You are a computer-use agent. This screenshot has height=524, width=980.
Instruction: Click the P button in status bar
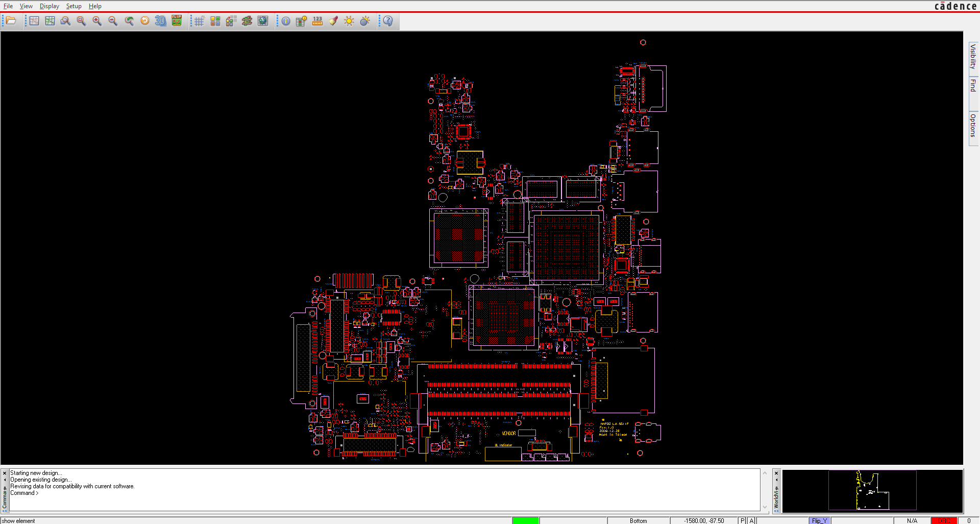pyautogui.click(x=743, y=520)
